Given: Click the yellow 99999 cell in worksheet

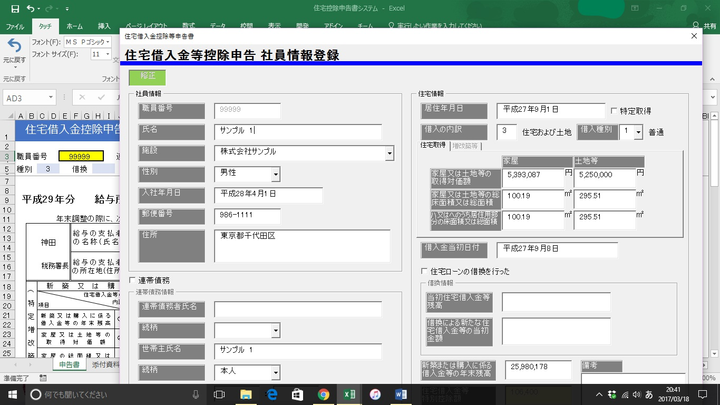Looking at the screenshot, I should point(81,156).
